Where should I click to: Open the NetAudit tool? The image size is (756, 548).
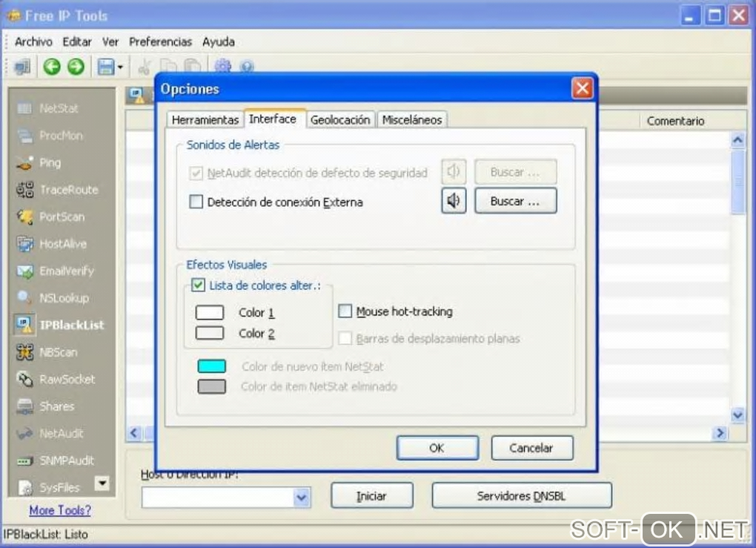(x=50, y=433)
